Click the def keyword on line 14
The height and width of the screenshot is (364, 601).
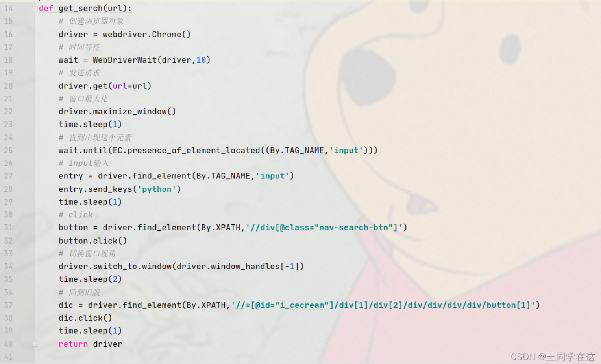pyautogui.click(x=46, y=8)
